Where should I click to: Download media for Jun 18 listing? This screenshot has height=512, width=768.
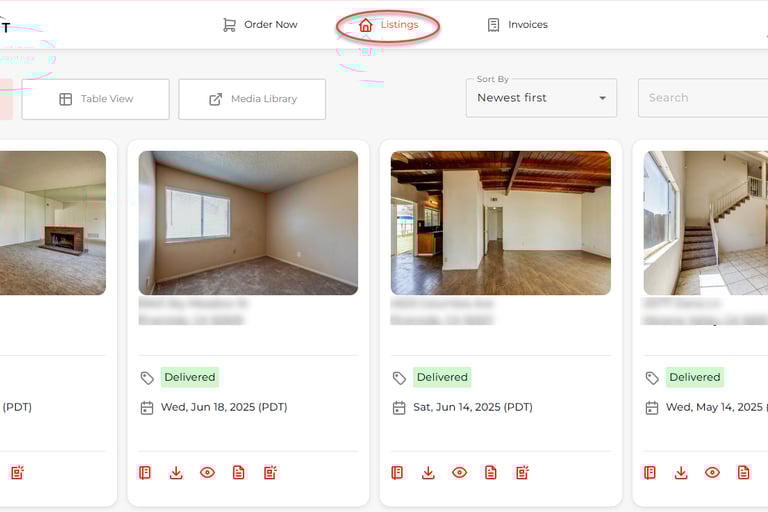(176, 472)
